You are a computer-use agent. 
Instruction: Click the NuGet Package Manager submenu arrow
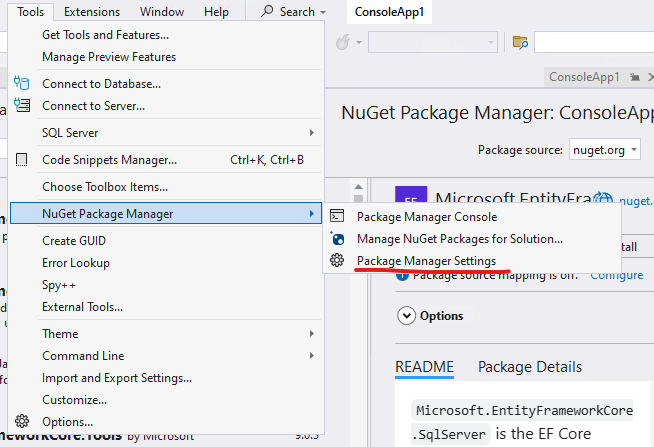[312, 213]
